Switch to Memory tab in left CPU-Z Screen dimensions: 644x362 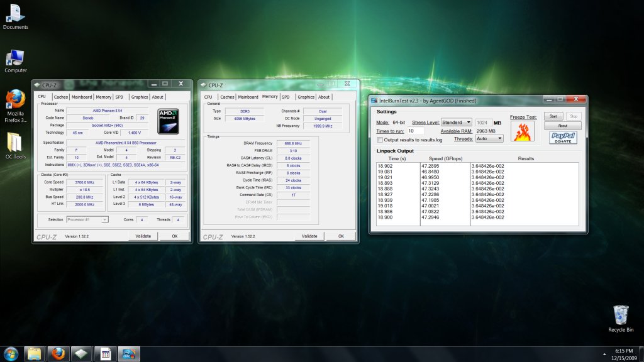click(104, 97)
